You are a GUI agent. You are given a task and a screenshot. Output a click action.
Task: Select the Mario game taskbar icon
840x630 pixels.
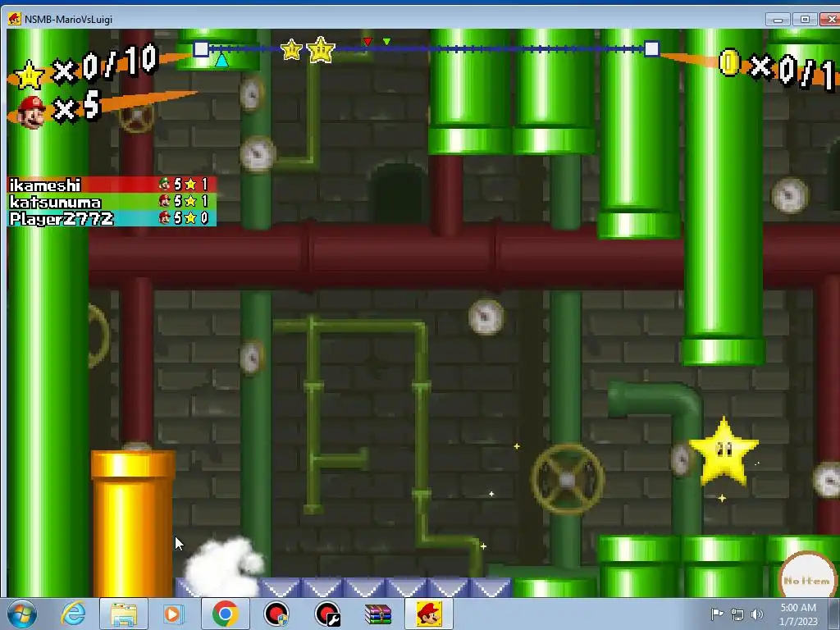(x=429, y=614)
